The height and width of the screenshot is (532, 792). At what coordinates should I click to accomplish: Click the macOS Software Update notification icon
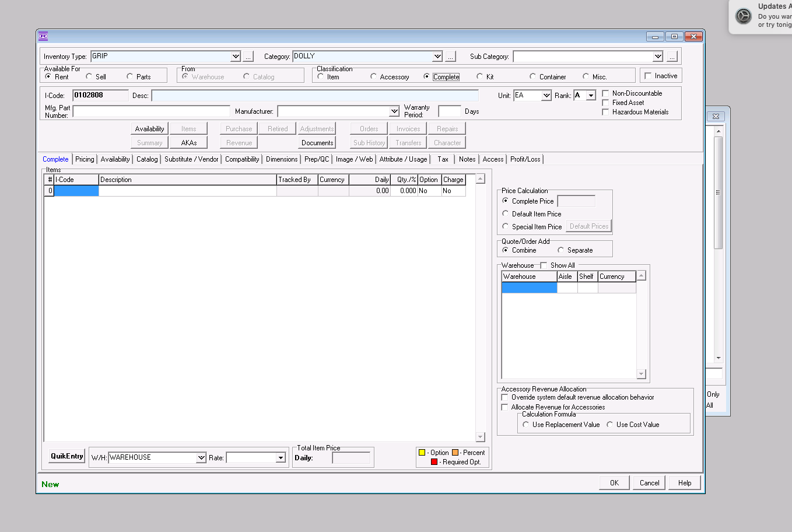click(x=744, y=16)
